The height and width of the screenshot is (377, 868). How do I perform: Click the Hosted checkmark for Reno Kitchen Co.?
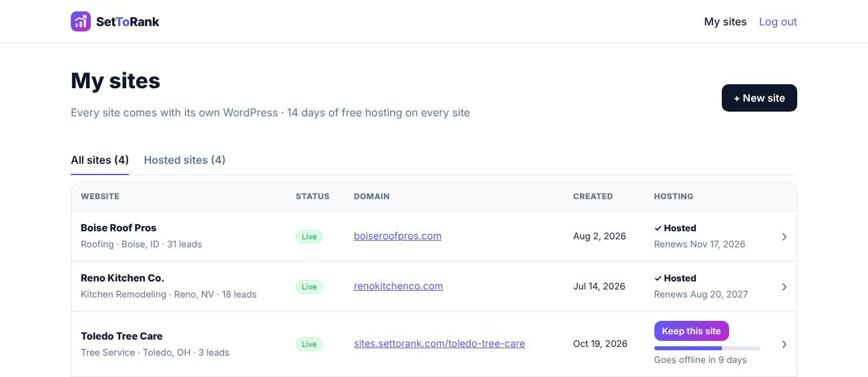pos(658,278)
